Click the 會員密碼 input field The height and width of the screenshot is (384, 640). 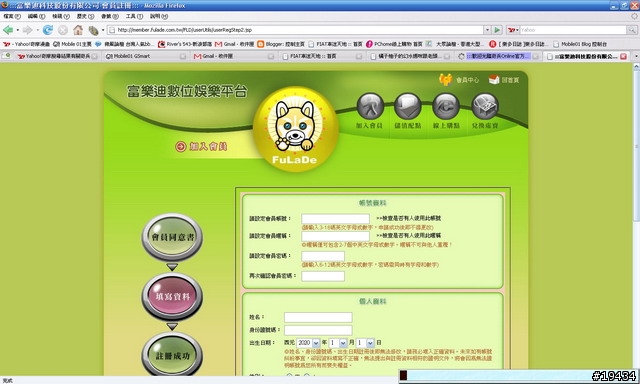[x=323, y=256]
